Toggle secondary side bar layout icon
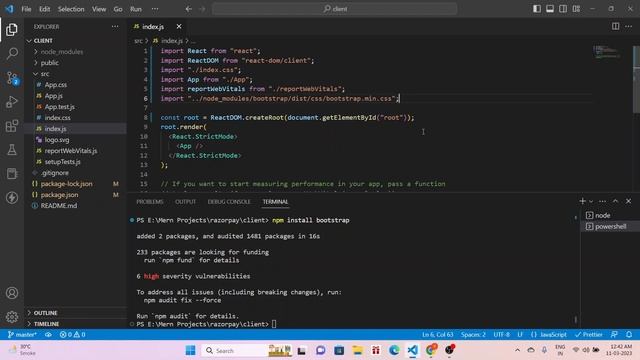 pyautogui.click(x=563, y=9)
